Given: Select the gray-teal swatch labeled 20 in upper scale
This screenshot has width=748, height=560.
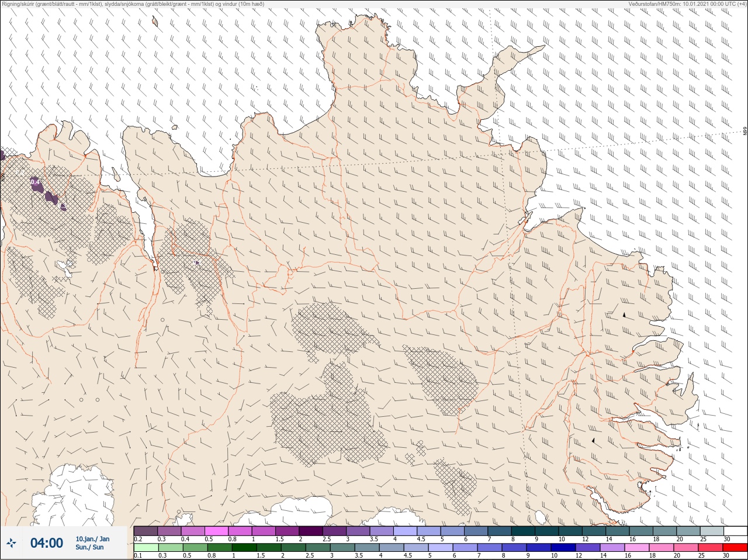Looking at the screenshot, I should (x=688, y=531).
